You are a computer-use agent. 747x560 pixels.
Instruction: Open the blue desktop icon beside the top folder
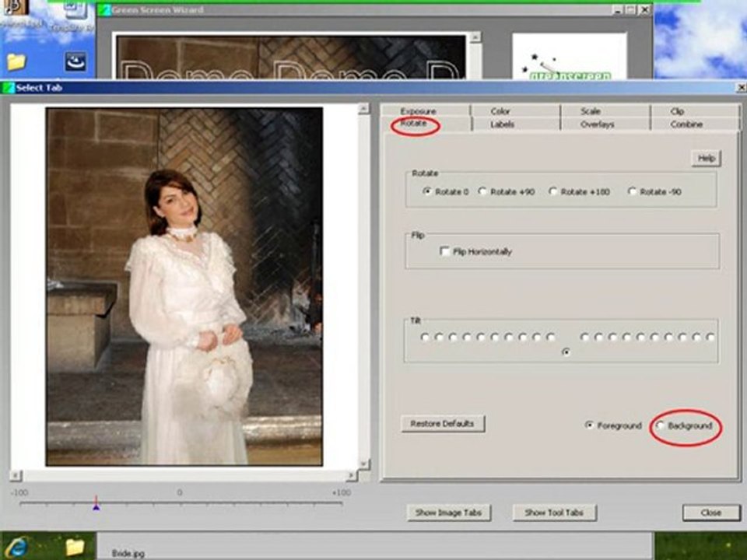[75, 61]
